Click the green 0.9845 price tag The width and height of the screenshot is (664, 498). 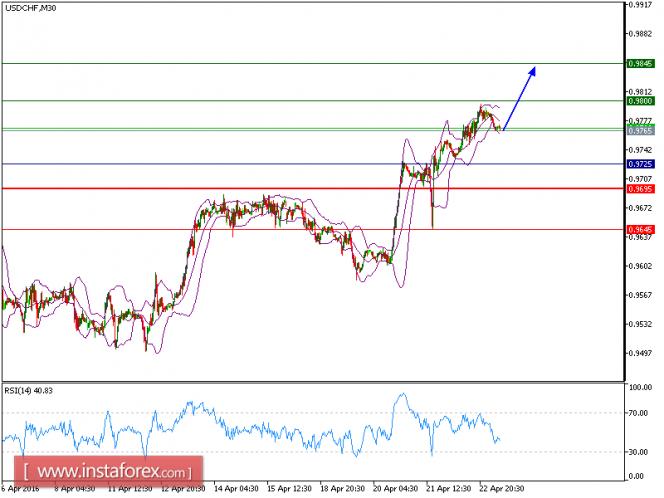point(640,64)
